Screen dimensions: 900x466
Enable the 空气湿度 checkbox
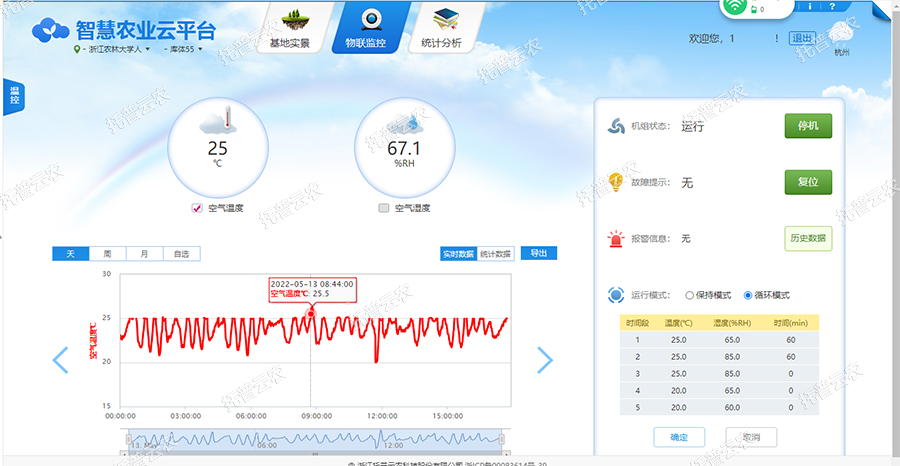coord(384,208)
